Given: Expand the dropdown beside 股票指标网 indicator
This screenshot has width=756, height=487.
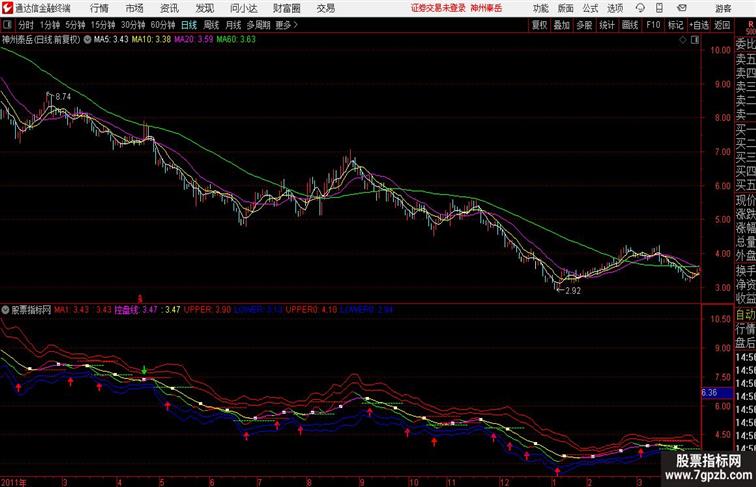Looking at the screenshot, I should point(5,310).
